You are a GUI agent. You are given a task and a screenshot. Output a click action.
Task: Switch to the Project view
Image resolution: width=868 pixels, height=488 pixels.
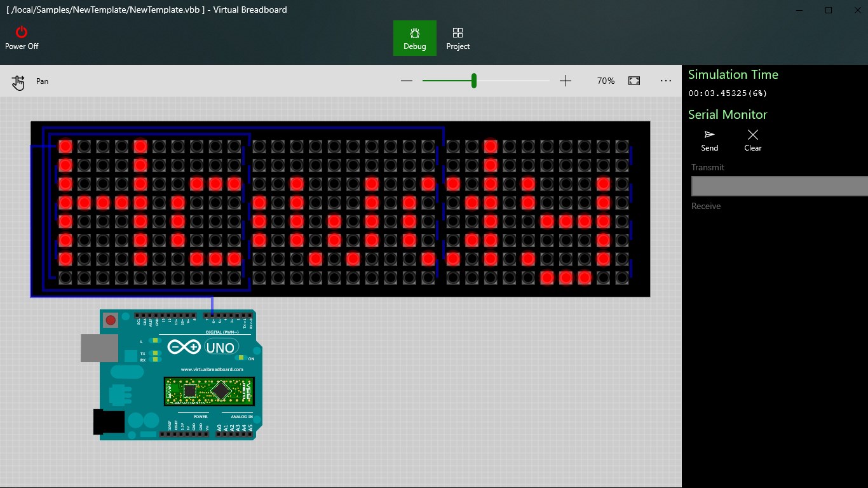(x=458, y=38)
